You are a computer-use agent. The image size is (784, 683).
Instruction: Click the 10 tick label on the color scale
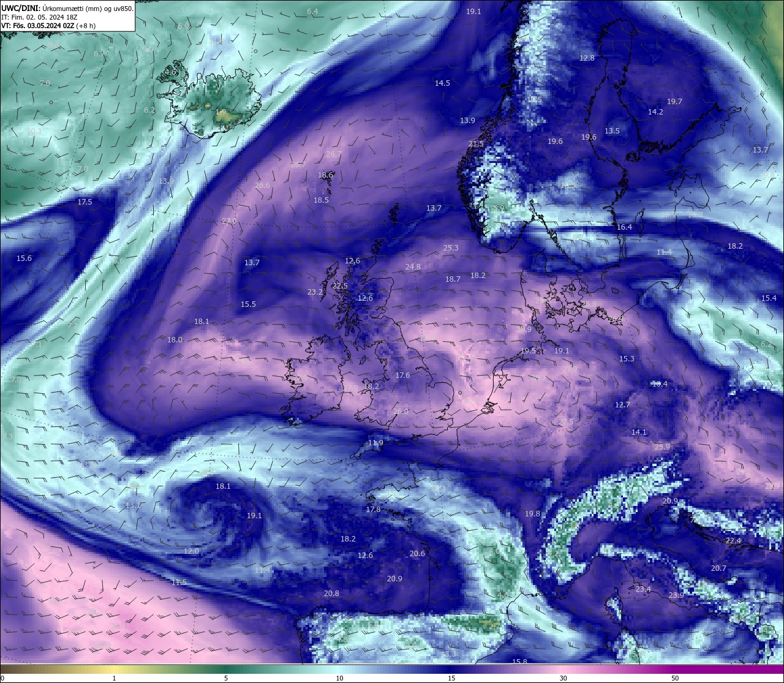[x=339, y=678]
